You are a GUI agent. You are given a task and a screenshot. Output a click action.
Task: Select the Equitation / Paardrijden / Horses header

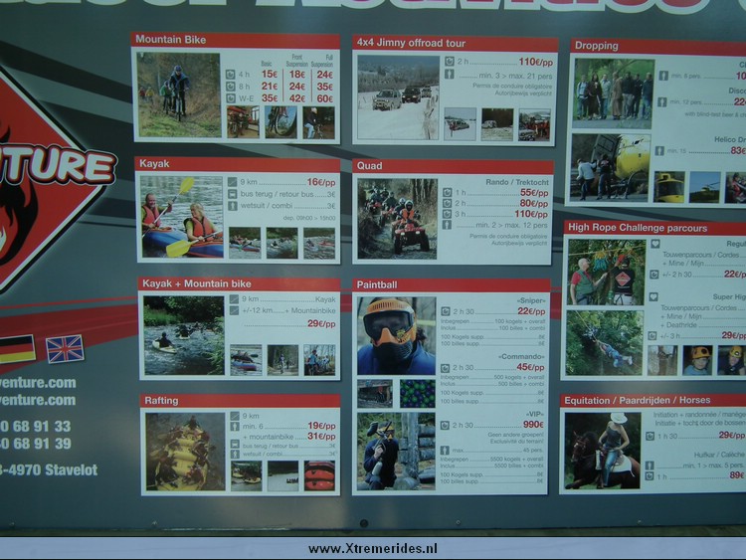pyautogui.click(x=653, y=400)
